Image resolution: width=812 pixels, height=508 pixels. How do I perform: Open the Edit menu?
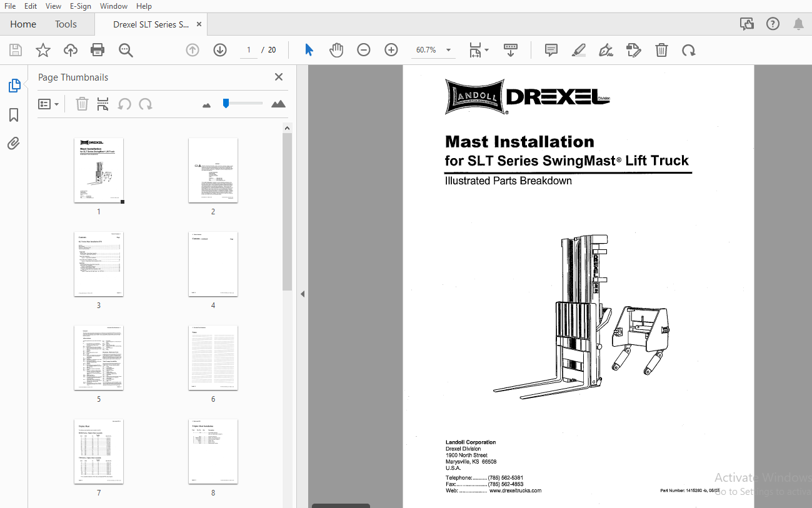coord(31,6)
